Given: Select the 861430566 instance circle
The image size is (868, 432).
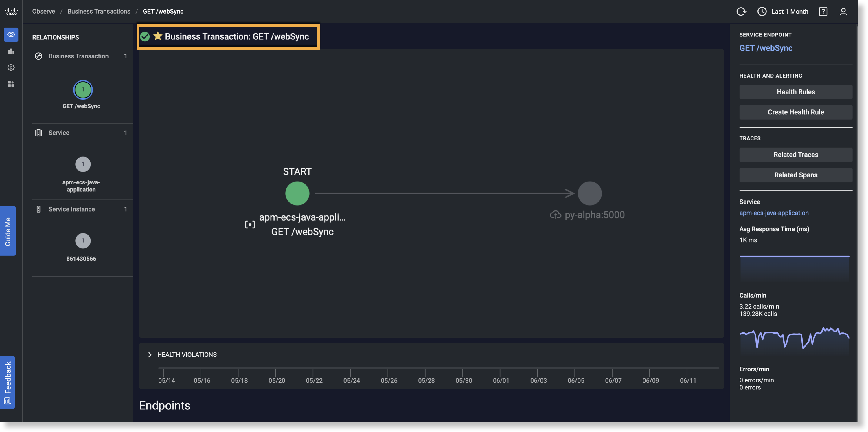Looking at the screenshot, I should click(82, 241).
